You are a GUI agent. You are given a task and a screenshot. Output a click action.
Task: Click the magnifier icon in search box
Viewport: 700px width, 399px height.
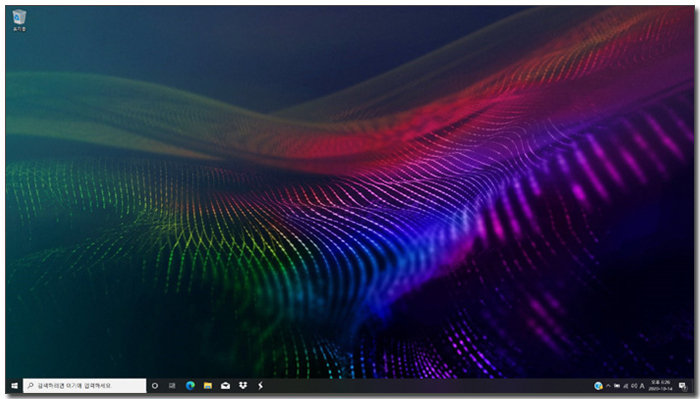pyautogui.click(x=30, y=386)
